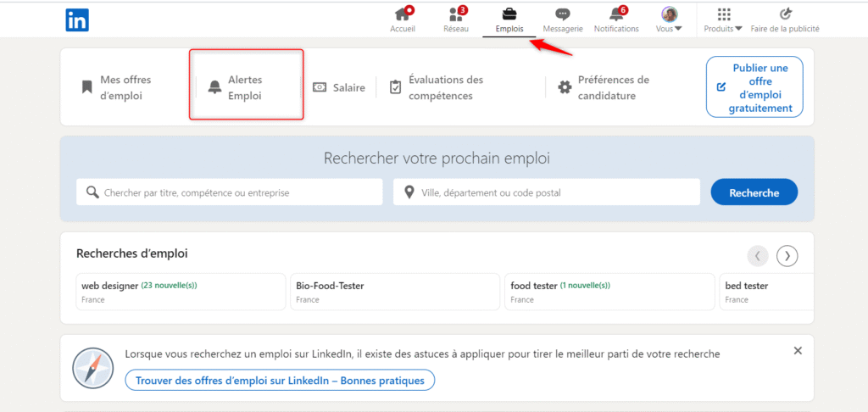
Task: Click the job title search field
Action: click(x=229, y=192)
